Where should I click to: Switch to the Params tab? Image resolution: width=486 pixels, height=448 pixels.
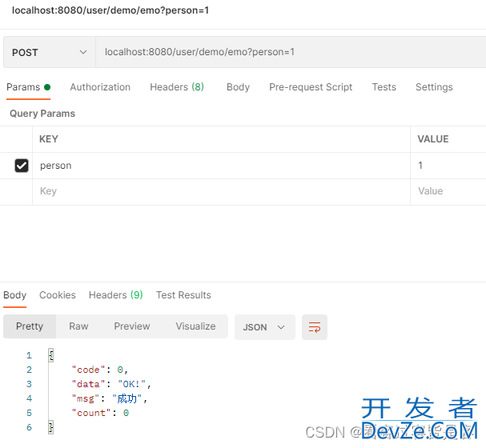coord(28,87)
